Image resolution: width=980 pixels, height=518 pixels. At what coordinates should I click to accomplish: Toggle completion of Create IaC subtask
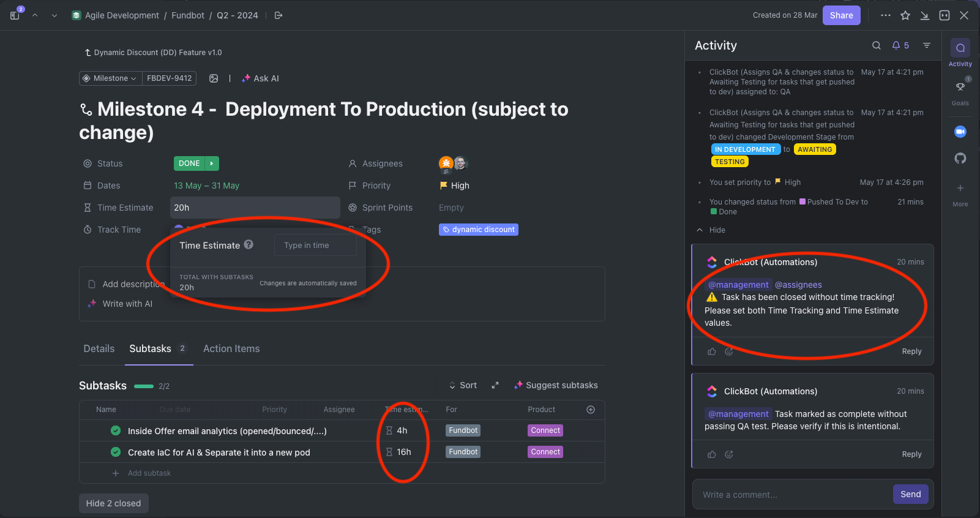pyautogui.click(x=116, y=452)
